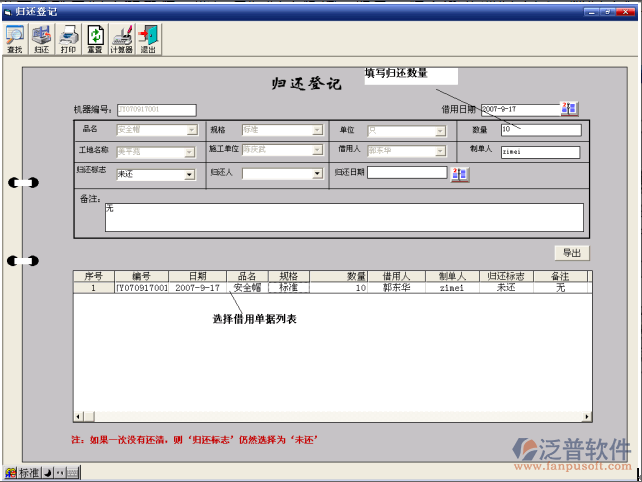Click the 重置 (Reset) toolbar icon
The image size is (642, 482).
(x=95, y=39)
